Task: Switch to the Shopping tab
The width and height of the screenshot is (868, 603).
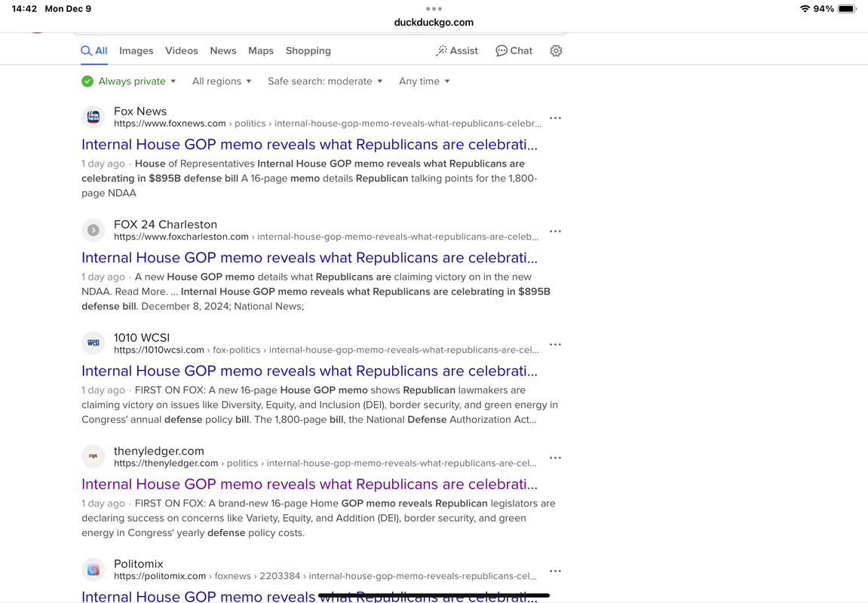Action: coord(308,51)
